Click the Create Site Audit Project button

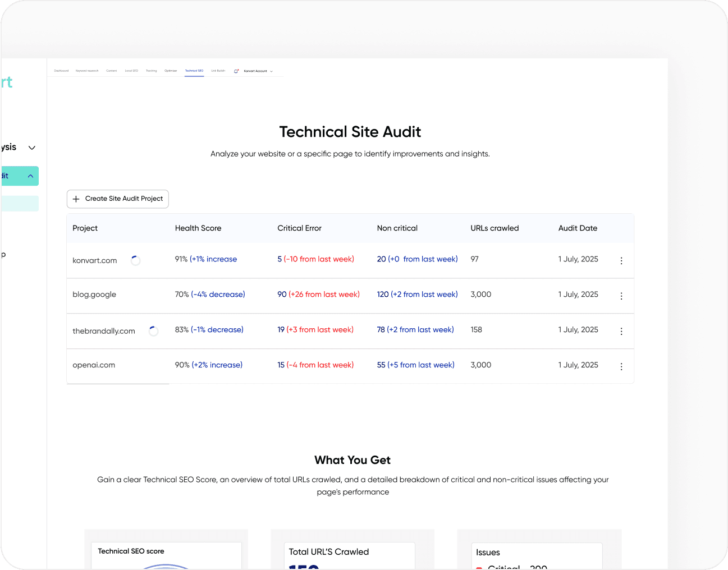[117, 199]
